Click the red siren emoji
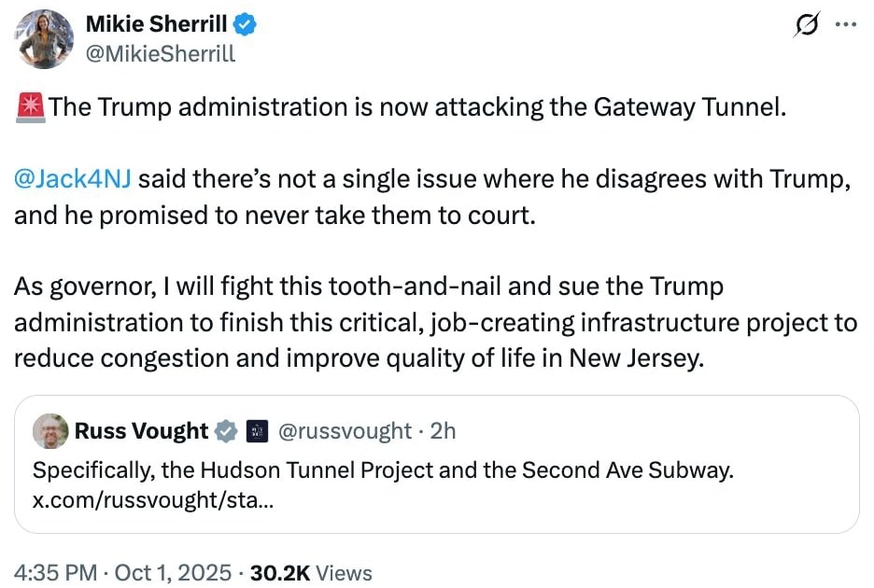The image size is (874, 588). (31, 106)
